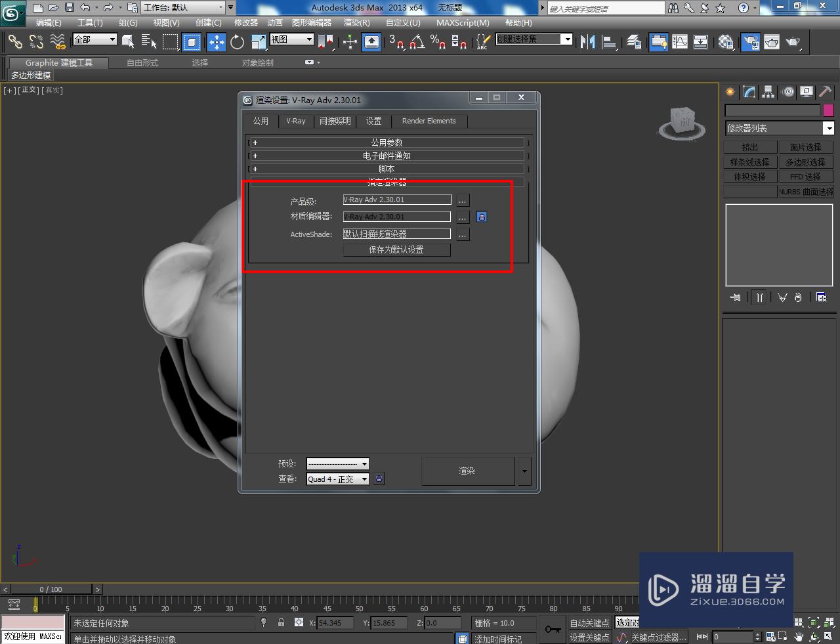Click the teapot Render Production icon
The image size is (840, 644).
tap(793, 42)
